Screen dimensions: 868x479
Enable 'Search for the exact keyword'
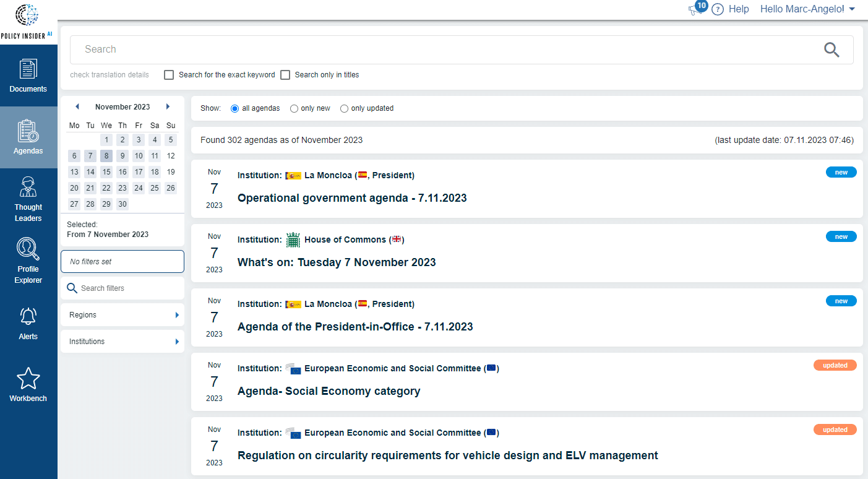(x=169, y=75)
